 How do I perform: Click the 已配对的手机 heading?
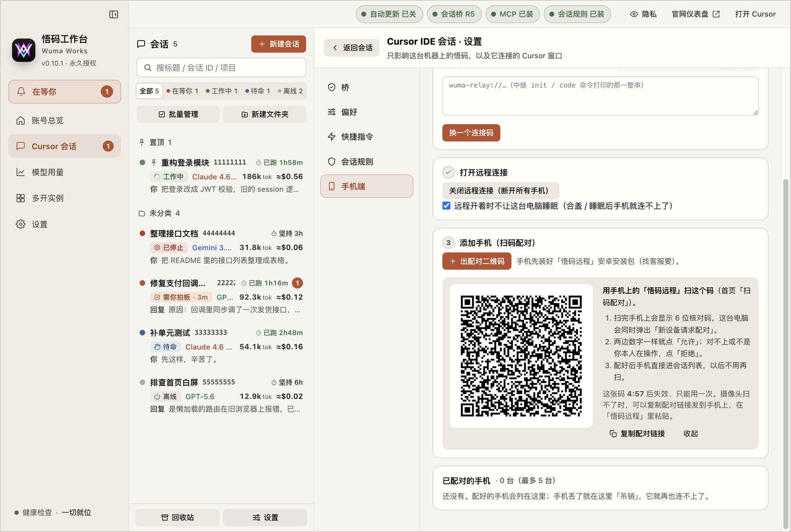[x=466, y=481]
